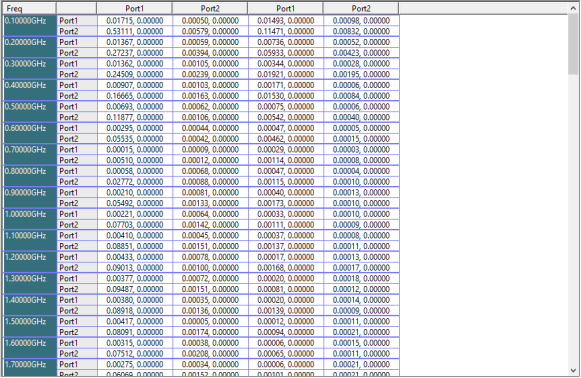Viewport: 581px width, 378px height.
Task: Select the 0.20000GHz frequency cell
Action: click(x=30, y=47)
